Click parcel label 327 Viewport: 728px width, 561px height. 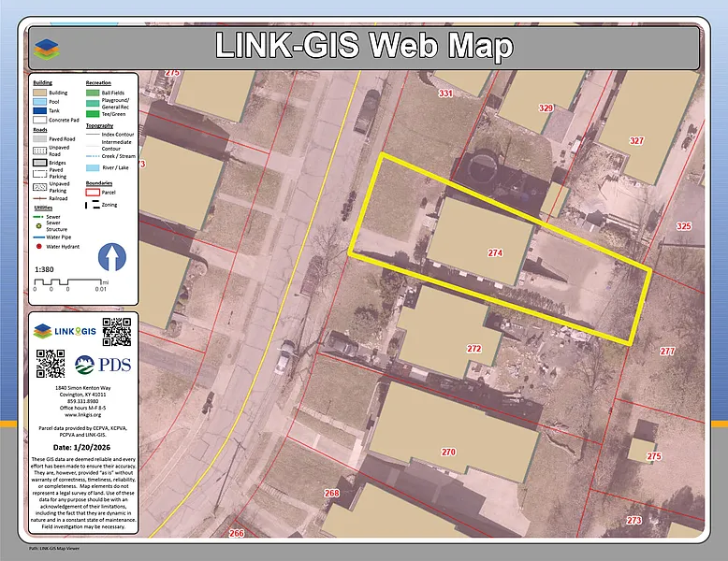coord(636,140)
